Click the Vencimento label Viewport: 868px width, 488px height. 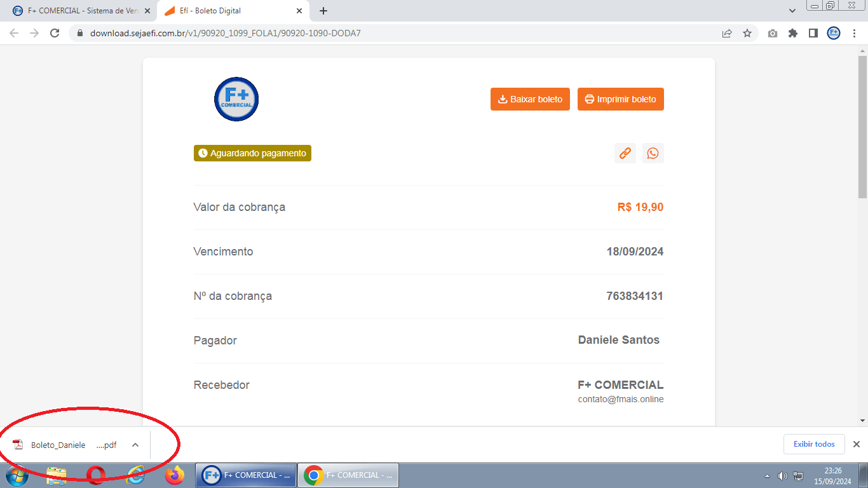tap(223, 252)
